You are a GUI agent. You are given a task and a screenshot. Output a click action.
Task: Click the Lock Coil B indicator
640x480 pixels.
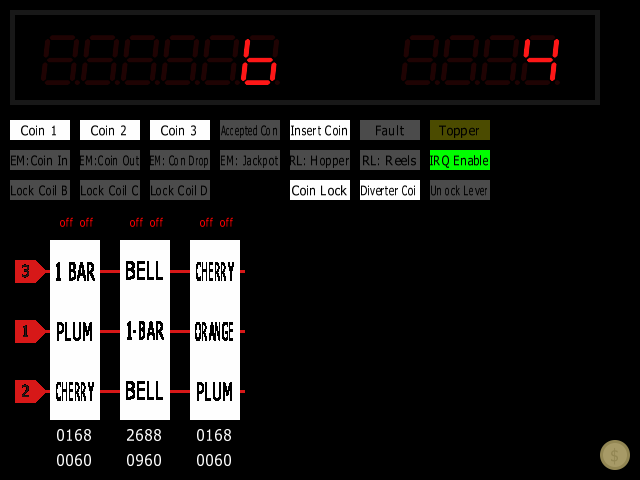(x=40, y=190)
